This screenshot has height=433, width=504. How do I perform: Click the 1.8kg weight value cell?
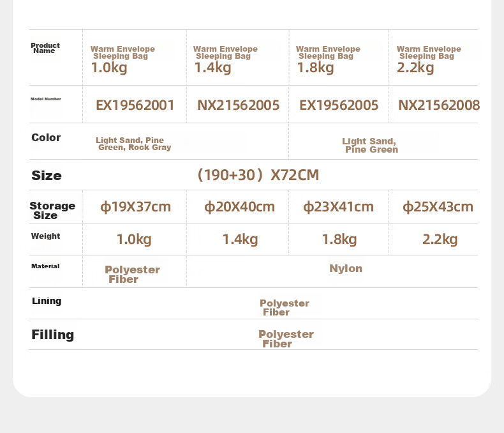click(339, 239)
